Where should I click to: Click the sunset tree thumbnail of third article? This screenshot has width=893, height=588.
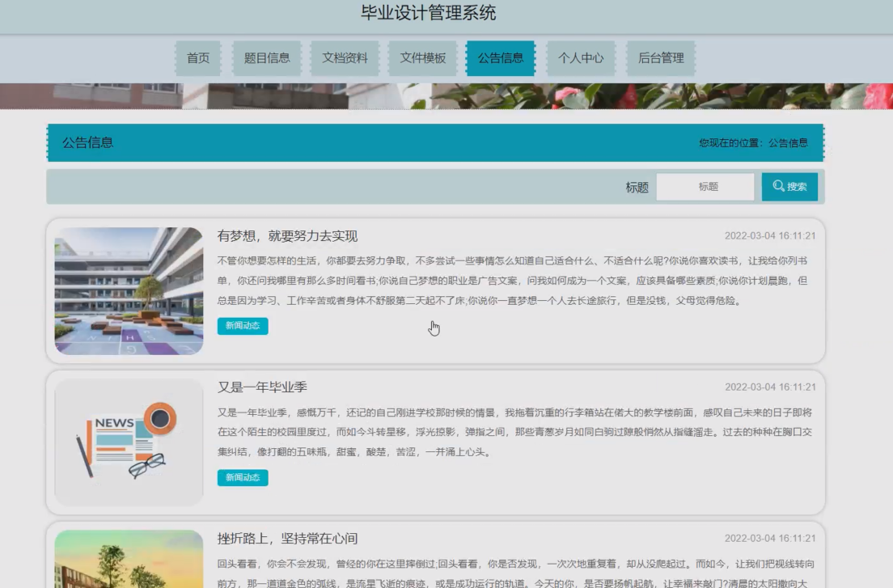[129, 559]
